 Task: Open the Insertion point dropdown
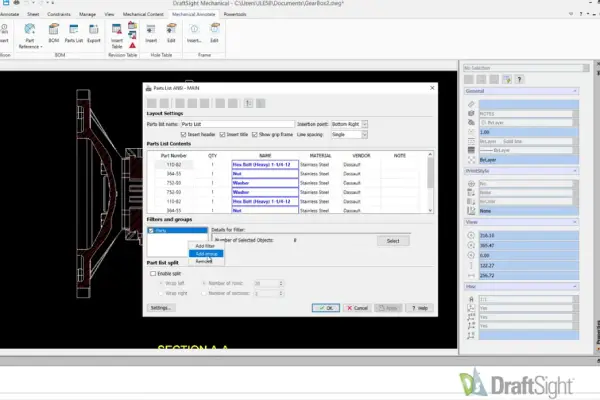(364, 124)
